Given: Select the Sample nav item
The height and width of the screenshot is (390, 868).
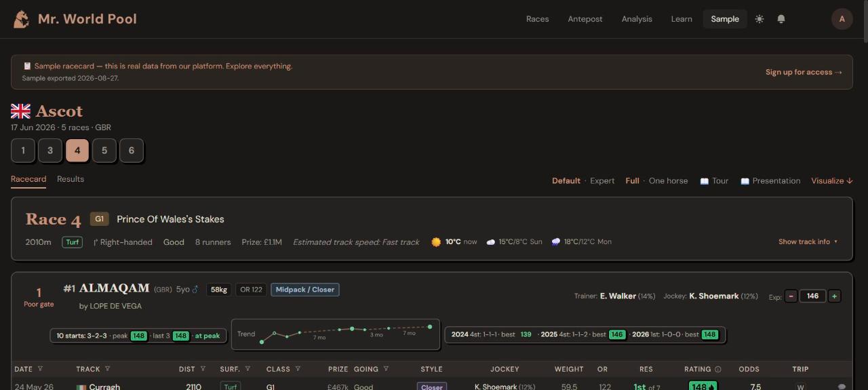Looking at the screenshot, I should tap(725, 19).
